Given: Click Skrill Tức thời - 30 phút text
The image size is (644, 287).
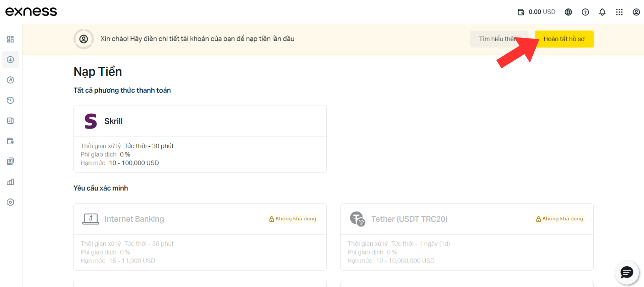Looking at the screenshot, I should click(149, 146).
